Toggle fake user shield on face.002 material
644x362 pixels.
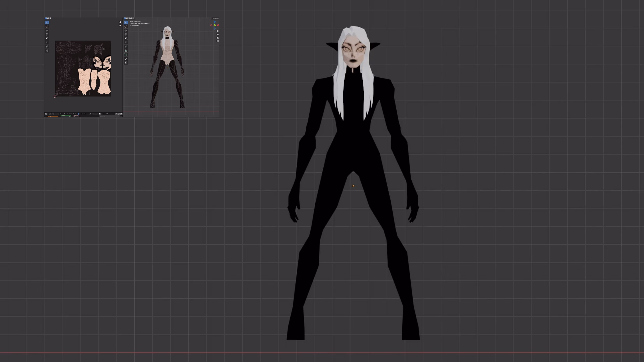pos(119,114)
